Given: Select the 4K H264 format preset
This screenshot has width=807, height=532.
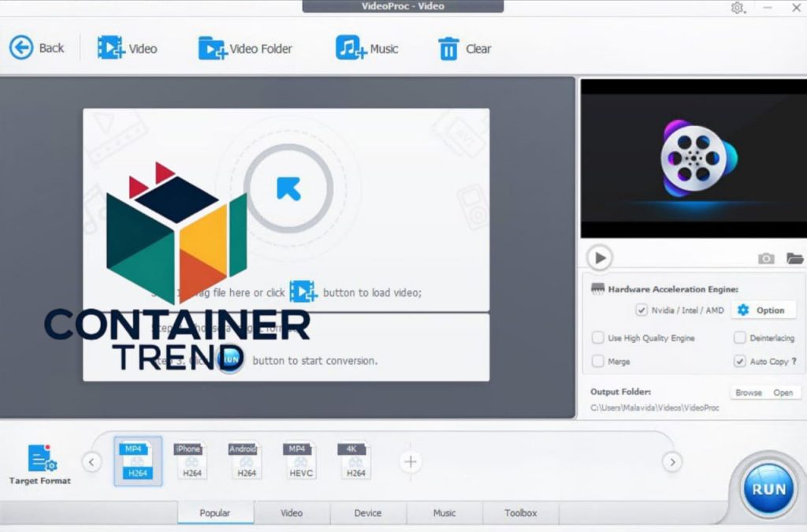Looking at the screenshot, I should 355,461.
